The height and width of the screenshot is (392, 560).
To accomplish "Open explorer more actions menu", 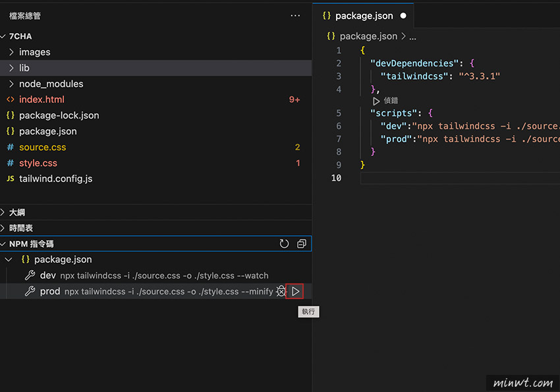I will coord(295,16).
